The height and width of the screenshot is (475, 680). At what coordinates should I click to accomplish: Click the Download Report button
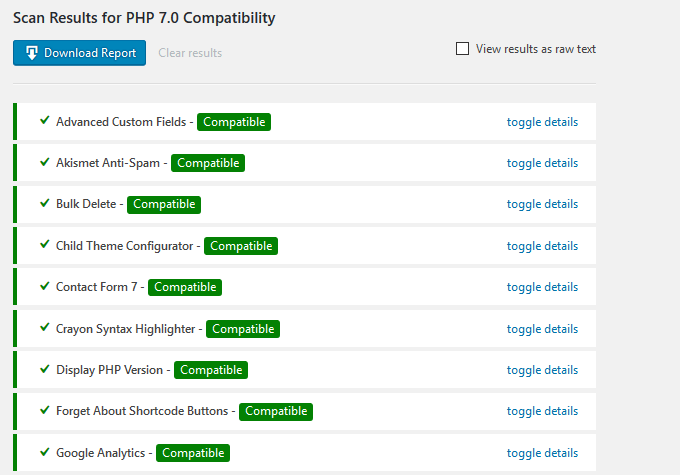click(80, 53)
